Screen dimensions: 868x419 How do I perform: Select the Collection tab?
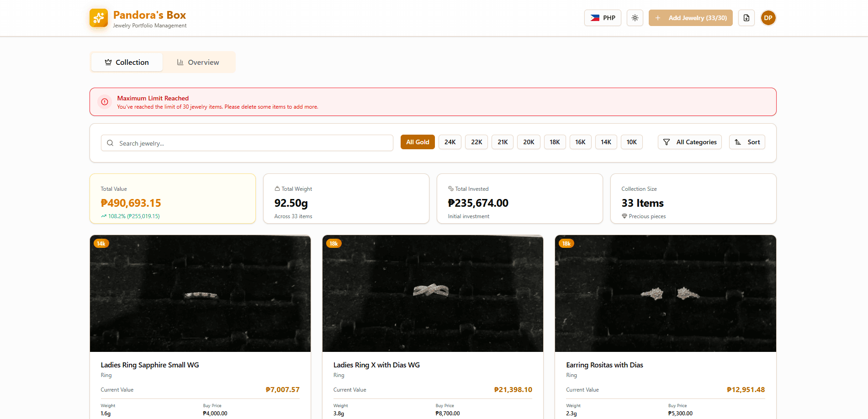click(x=127, y=62)
